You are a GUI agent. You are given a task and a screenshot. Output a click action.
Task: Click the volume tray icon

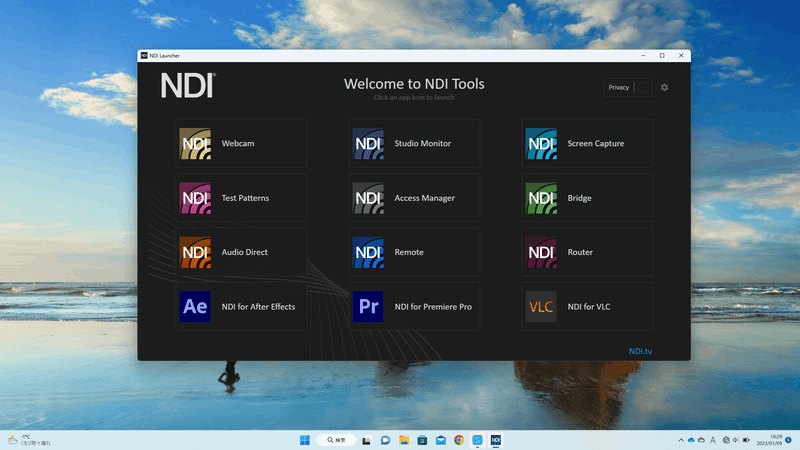tap(735, 440)
